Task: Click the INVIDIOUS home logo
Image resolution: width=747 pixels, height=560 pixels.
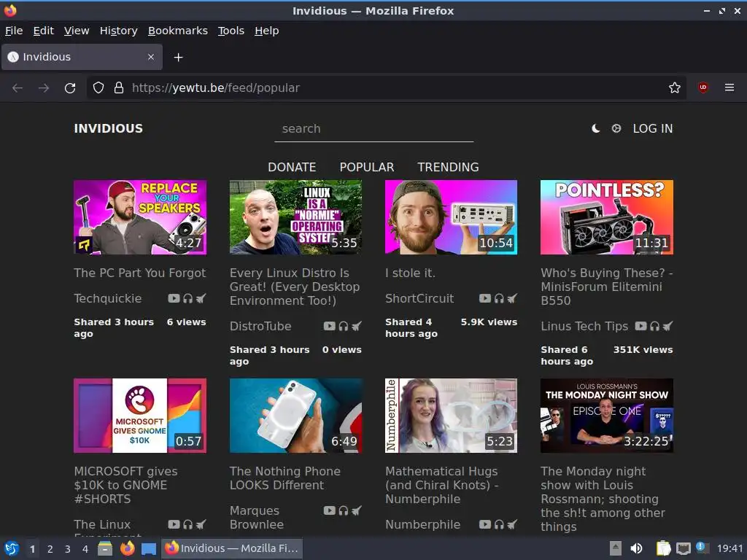Action: pos(108,128)
